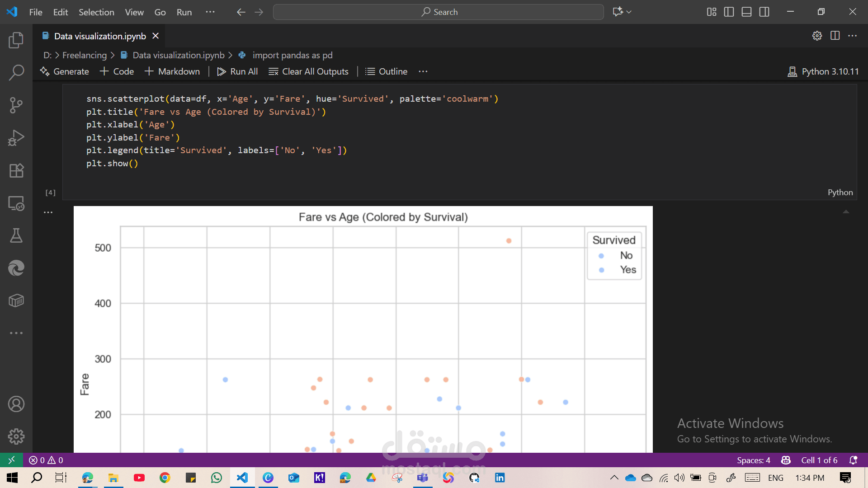Open the Source Control view
868x488 pixels.
[x=16, y=105]
